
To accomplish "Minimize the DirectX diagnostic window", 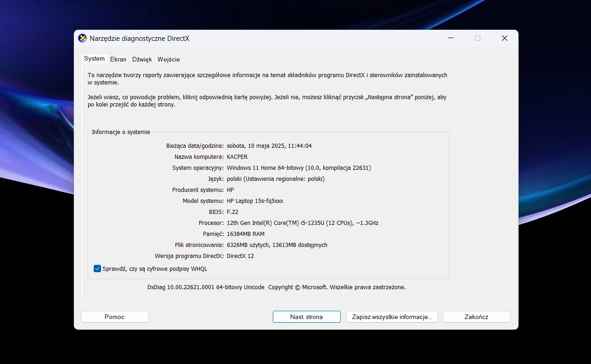I will 450,38.
